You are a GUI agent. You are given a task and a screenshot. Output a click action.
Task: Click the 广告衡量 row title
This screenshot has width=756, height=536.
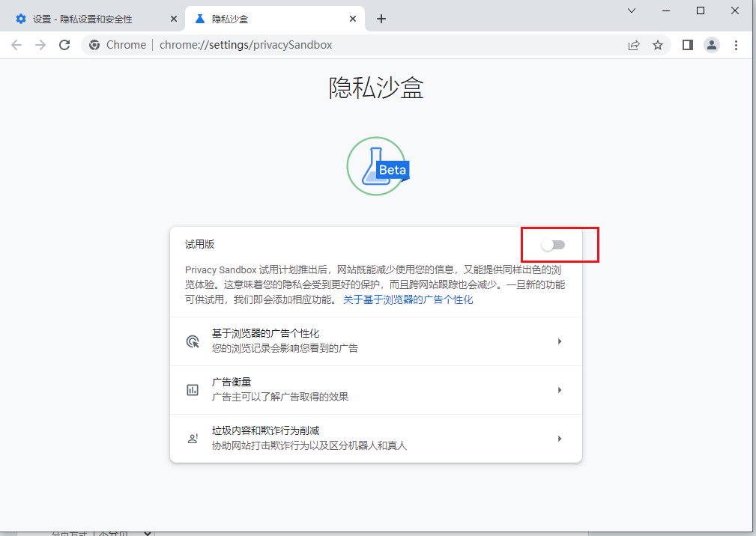click(232, 382)
